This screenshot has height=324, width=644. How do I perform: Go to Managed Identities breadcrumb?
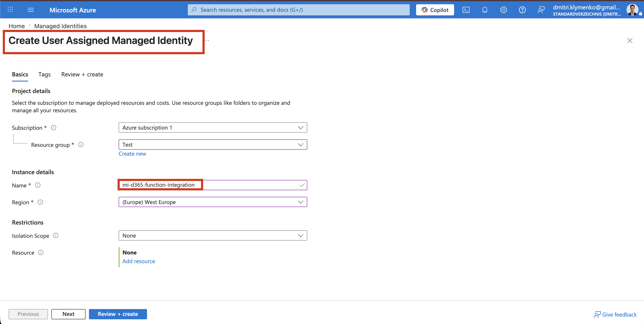61,26
